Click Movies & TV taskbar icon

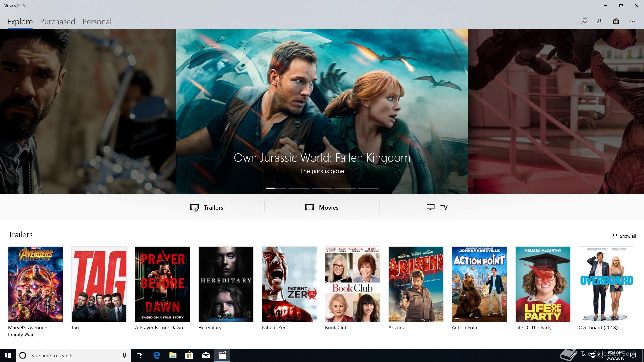[222, 355]
